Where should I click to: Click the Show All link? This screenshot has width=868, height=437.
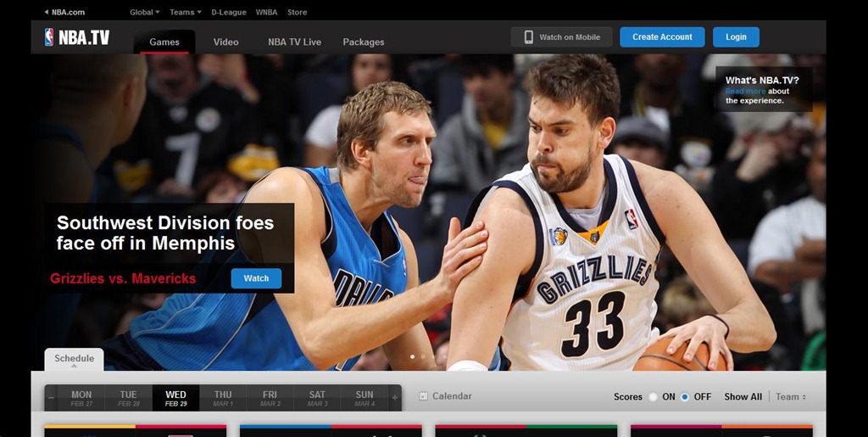(743, 396)
